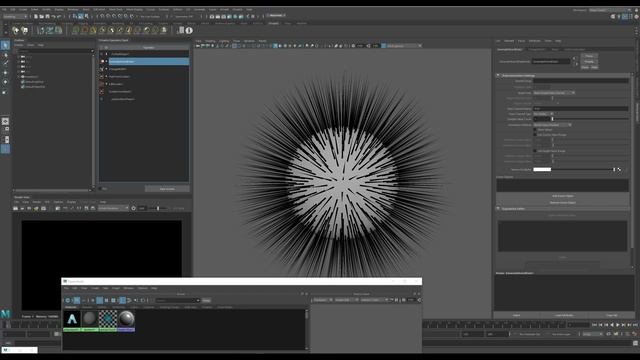Select the Arnold 'A' swatch in Hypershade
Screen dimensions: 640x360
[72, 319]
